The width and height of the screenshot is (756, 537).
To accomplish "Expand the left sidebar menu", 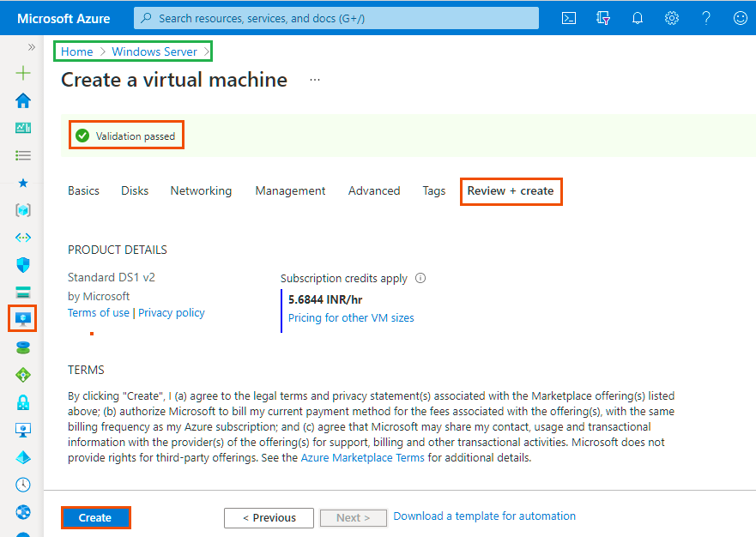I will tap(32, 47).
